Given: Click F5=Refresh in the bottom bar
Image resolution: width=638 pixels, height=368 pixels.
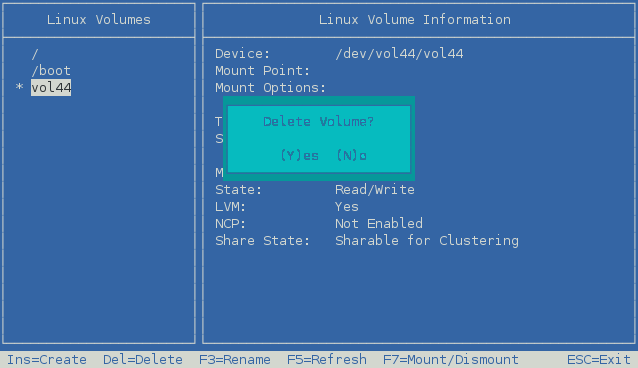Looking at the screenshot, I should [x=327, y=360].
